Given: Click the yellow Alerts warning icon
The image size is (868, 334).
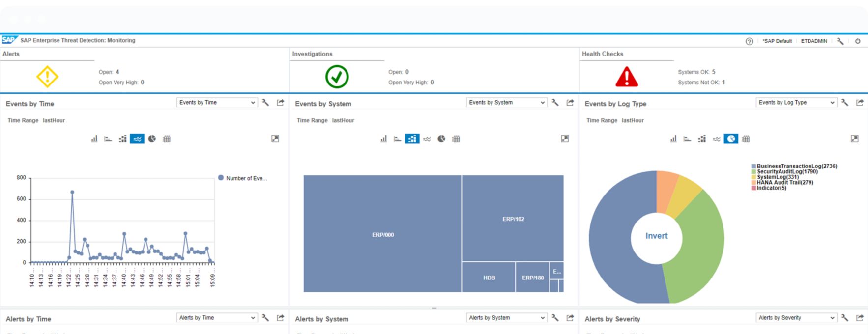Looking at the screenshot, I should click(48, 77).
